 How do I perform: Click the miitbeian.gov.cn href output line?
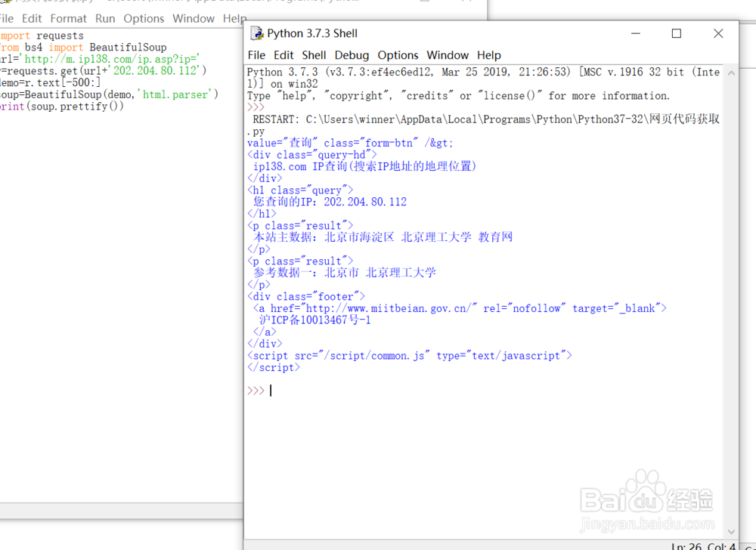pos(460,308)
